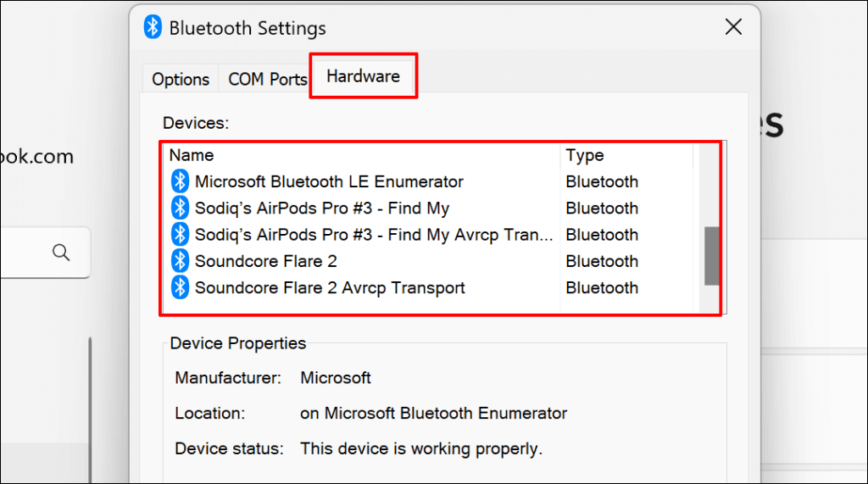
Task: Select the Hardware tab
Action: click(x=363, y=76)
